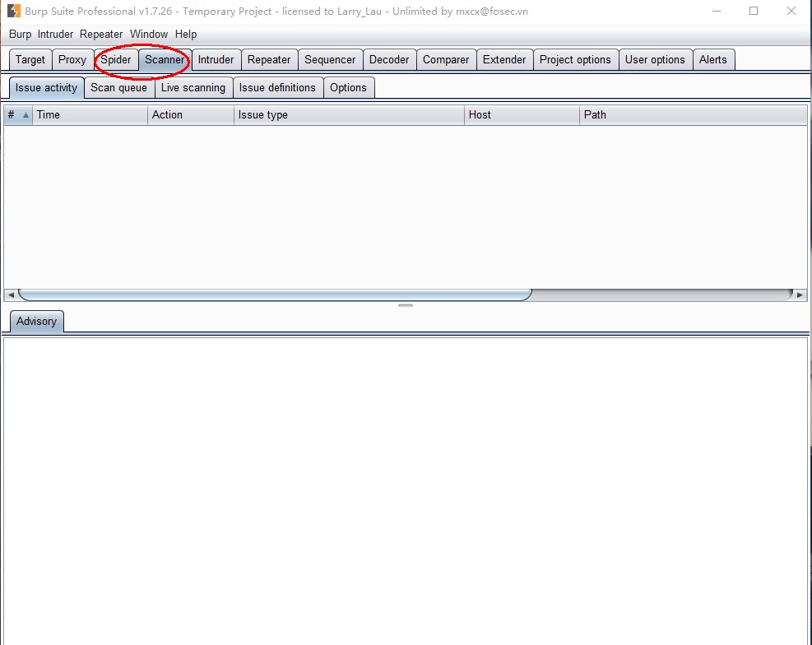Maximize the Burp Suite window
The height and width of the screenshot is (645, 812).
pos(754,11)
